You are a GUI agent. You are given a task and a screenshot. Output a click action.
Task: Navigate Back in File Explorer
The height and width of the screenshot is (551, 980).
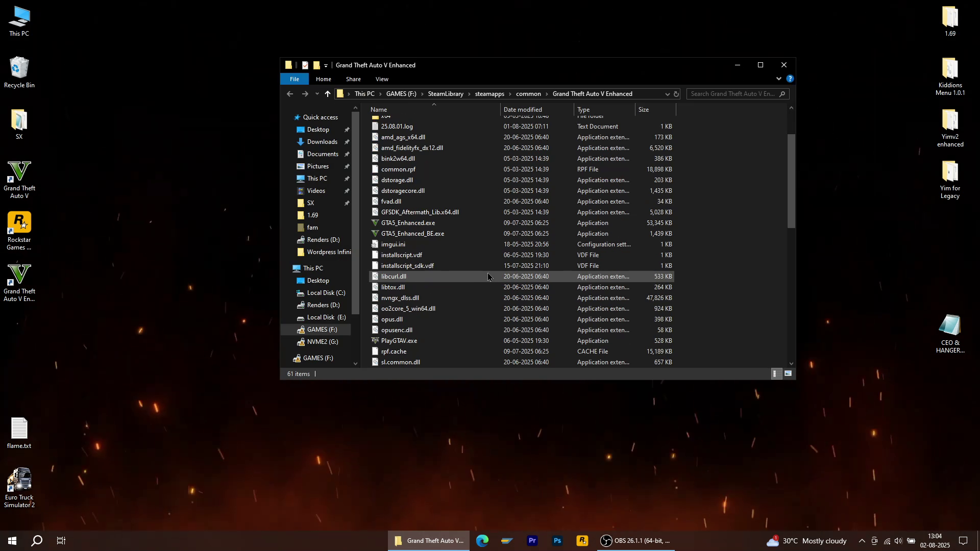click(x=290, y=94)
